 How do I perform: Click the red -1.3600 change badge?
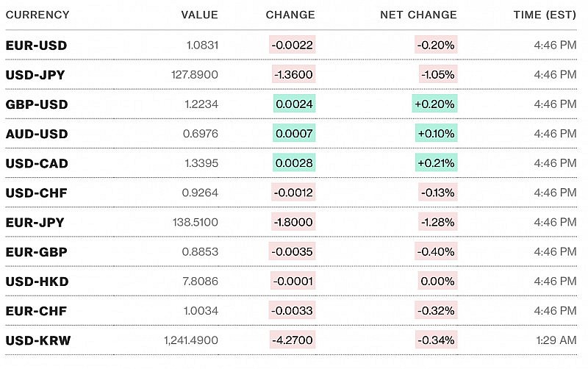point(293,75)
